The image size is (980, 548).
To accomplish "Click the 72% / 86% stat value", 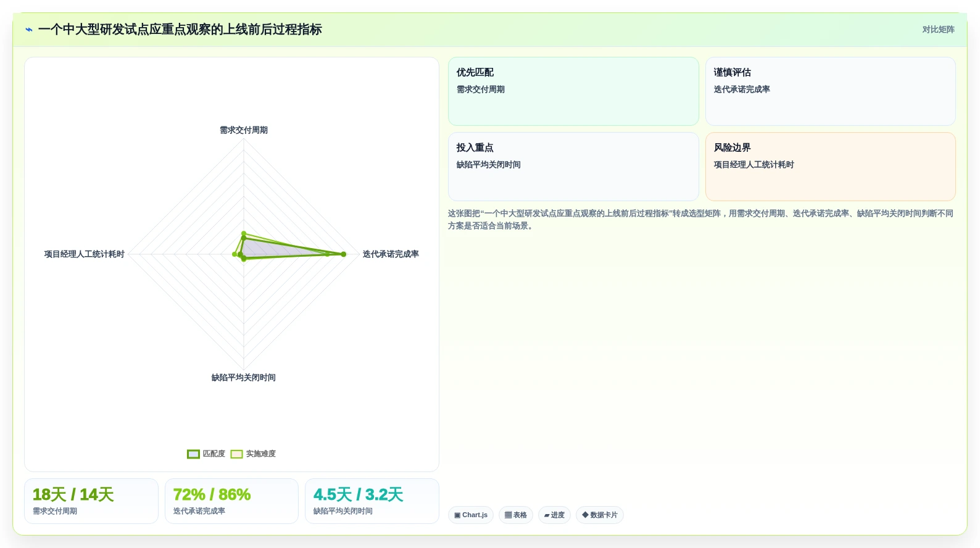I will 212,495.
